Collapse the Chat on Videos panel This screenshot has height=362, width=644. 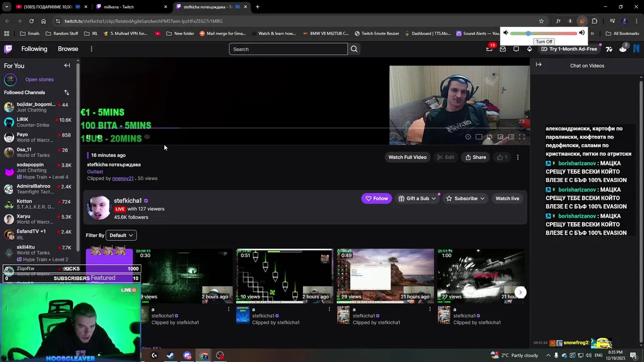(x=538, y=64)
